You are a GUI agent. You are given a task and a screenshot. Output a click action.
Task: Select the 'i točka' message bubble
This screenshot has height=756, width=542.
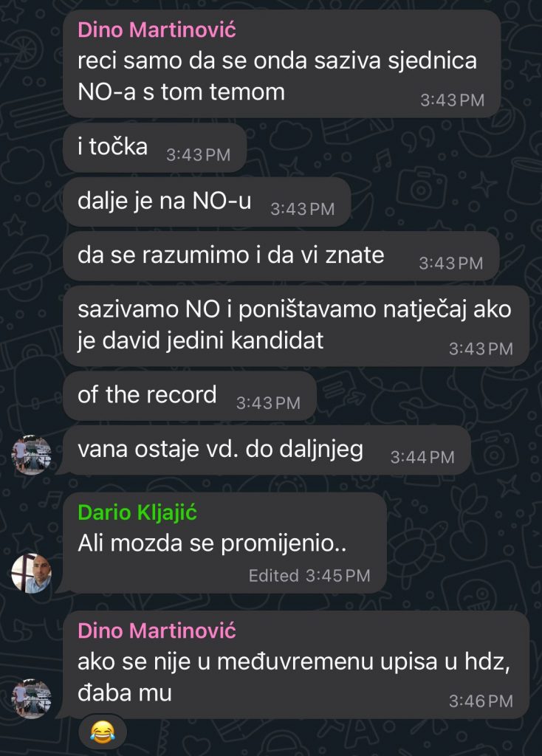[x=155, y=148]
